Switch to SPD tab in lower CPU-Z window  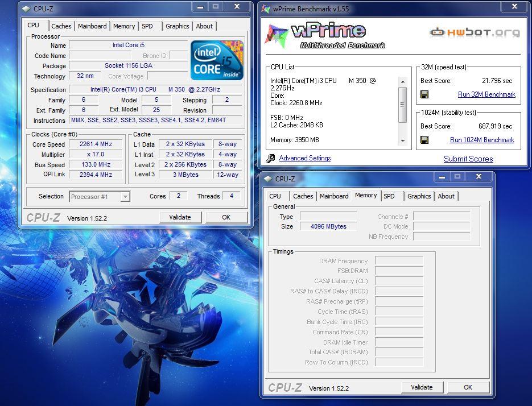(x=389, y=196)
